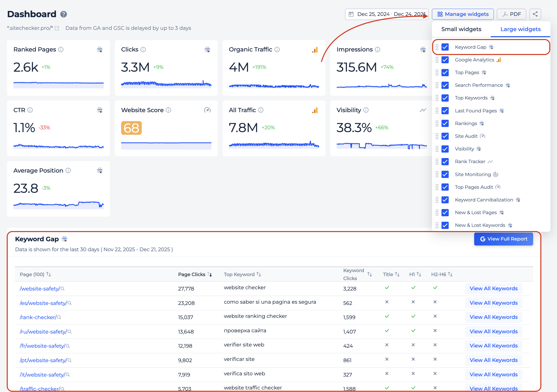557x392 pixels.
Task: Click info icon next to Average Position
Action: (x=68, y=170)
